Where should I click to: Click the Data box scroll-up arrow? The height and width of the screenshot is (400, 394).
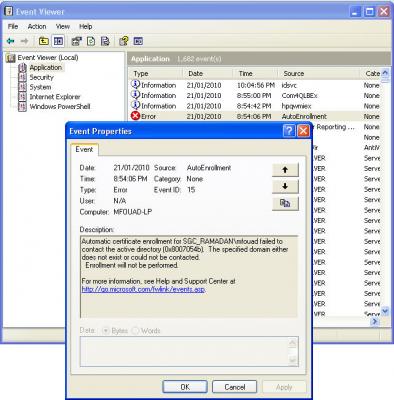292,343
